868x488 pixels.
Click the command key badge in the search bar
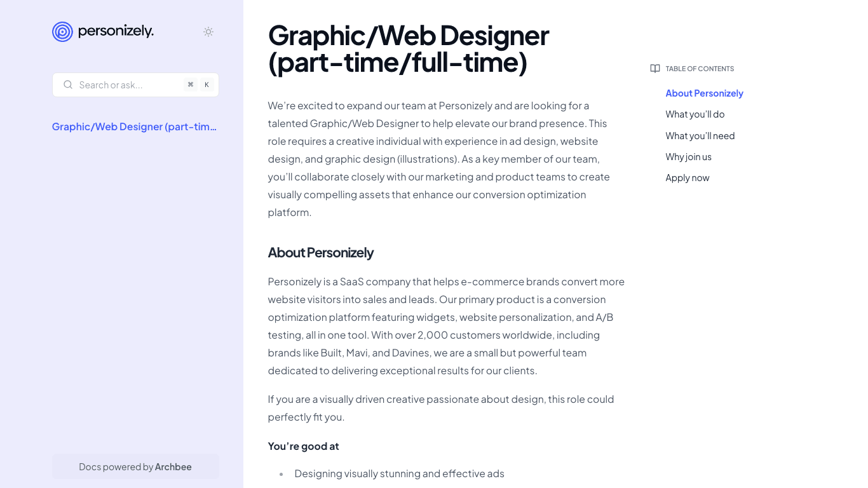(190, 84)
